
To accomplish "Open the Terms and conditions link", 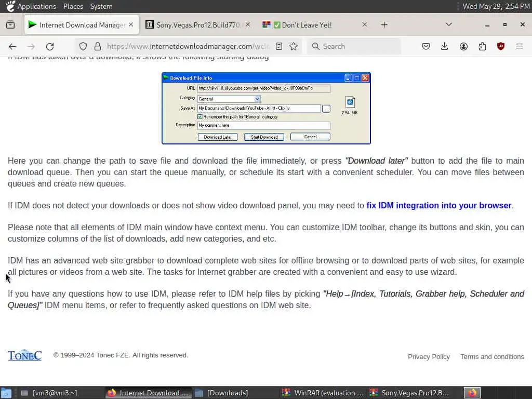I will pyautogui.click(x=492, y=357).
